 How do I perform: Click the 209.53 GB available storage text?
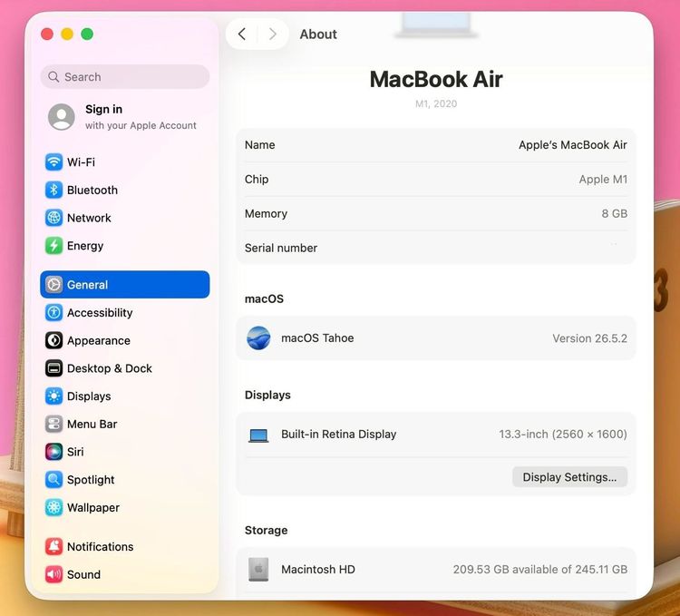click(x=540, y=569)
